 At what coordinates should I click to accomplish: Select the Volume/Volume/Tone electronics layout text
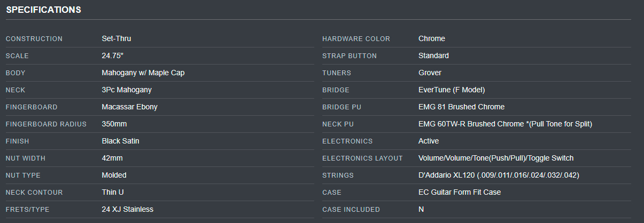(x=495, y=158)
